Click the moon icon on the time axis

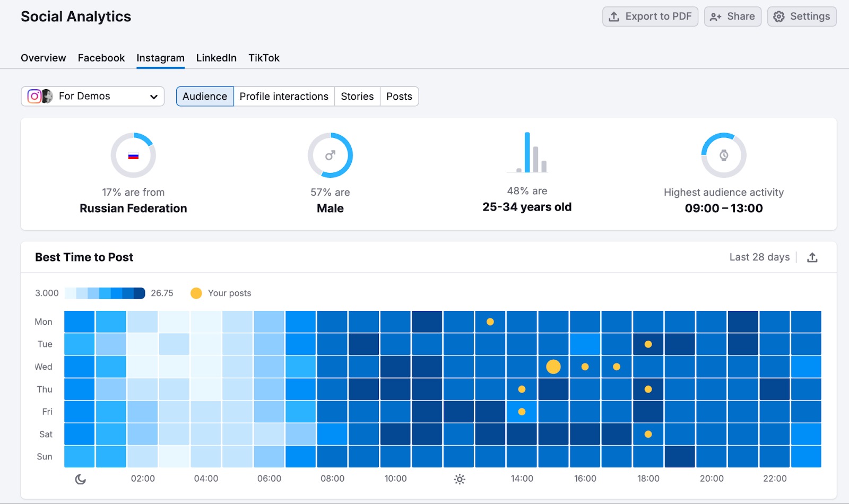click(80, 479)
